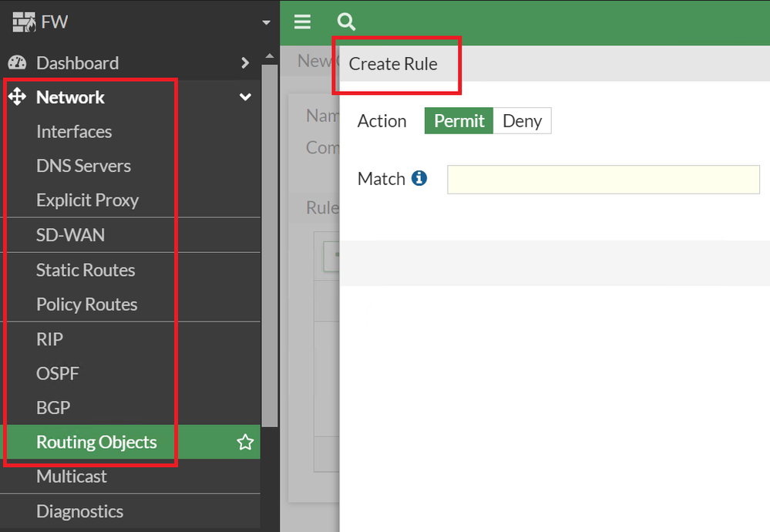770x532 pixels.
Task: Click the Dashboard gauge icon
Action: click(18, 63)
